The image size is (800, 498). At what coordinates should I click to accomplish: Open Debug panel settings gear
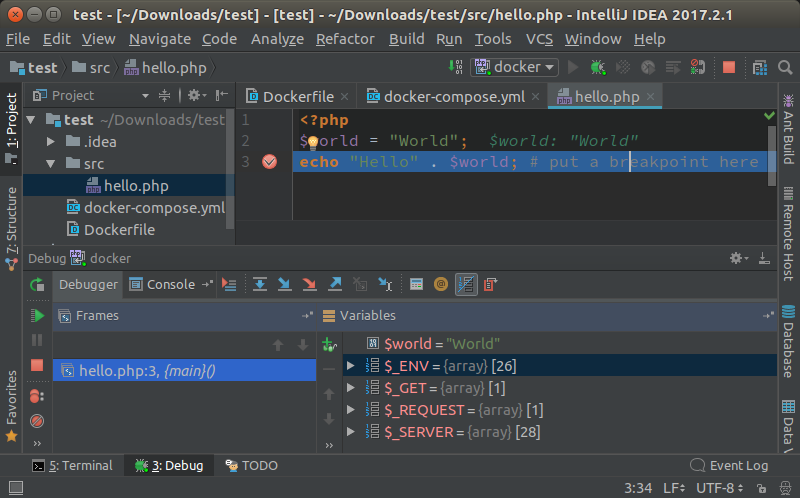tap(738, 258)
